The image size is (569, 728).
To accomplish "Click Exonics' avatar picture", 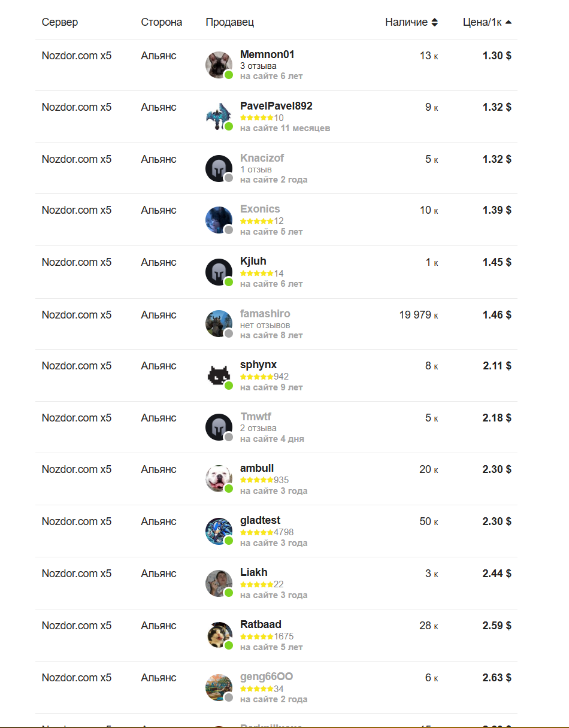I will pos(219,220).
